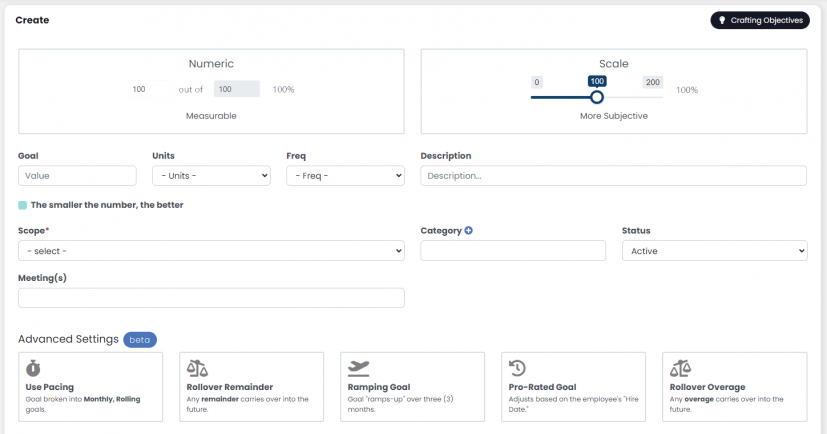827x434 pixels.
Task: Click the lightbulb icon in Crafting Objectives
Action: coord(720,20)
